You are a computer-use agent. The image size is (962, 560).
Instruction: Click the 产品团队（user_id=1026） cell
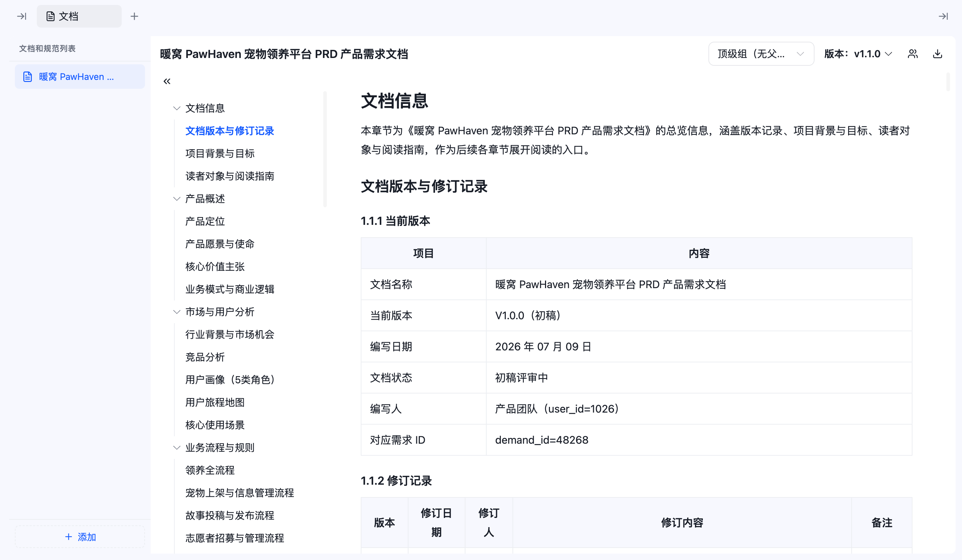tap(699, 409)
